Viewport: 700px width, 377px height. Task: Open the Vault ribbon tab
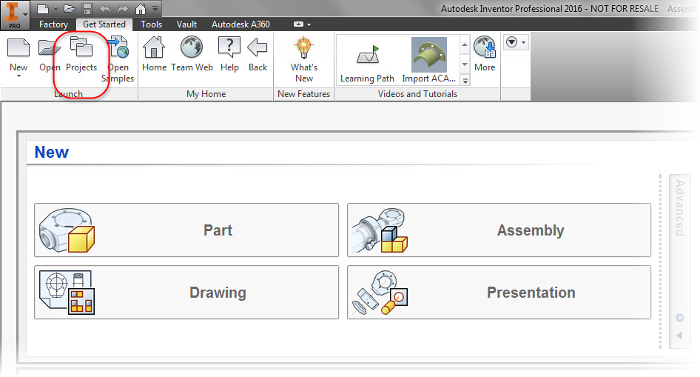coord(187,25)
